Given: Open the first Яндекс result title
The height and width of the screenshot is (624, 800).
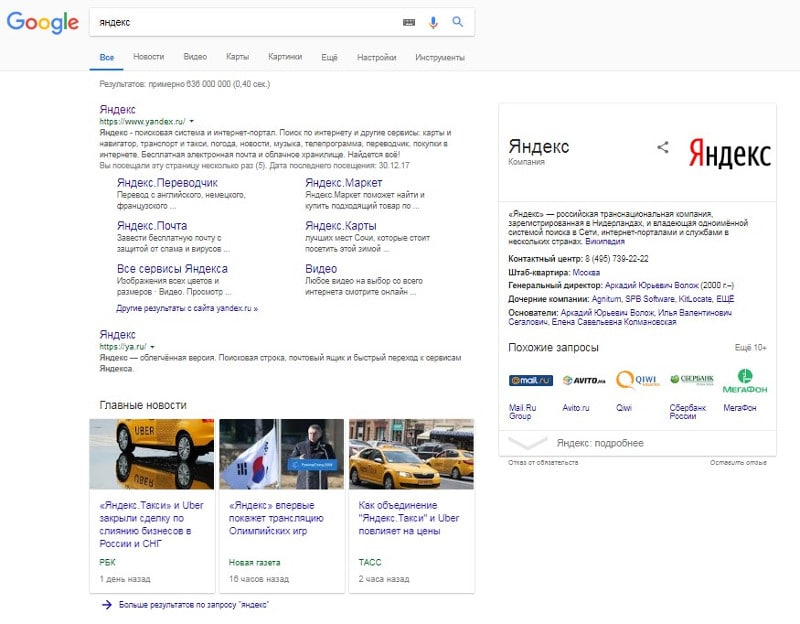Looking at the screenshot, I should [x=117, y=109].
